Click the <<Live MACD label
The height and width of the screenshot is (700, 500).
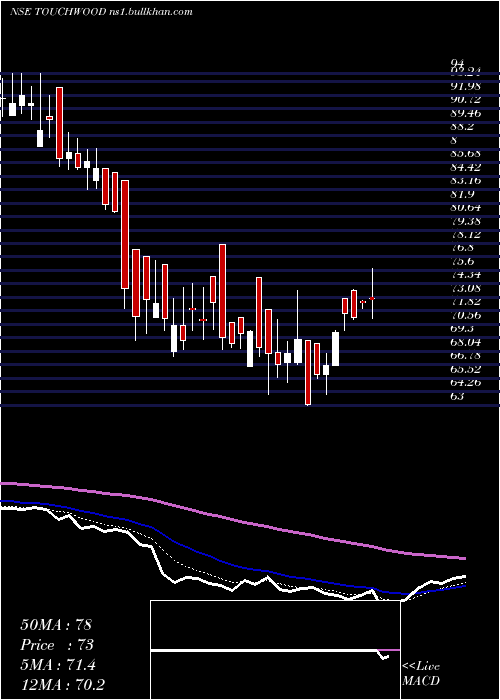click(x=421, y=674)
